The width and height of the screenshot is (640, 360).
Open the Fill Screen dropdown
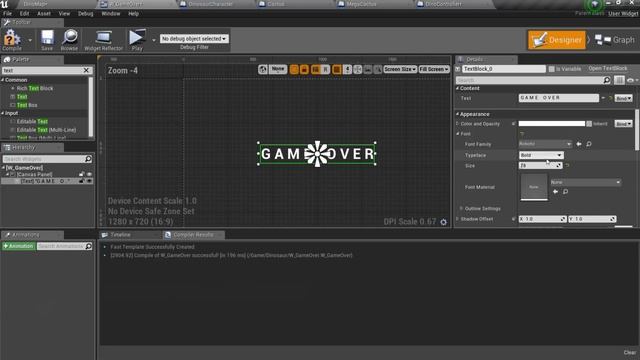tap(434, 69)
